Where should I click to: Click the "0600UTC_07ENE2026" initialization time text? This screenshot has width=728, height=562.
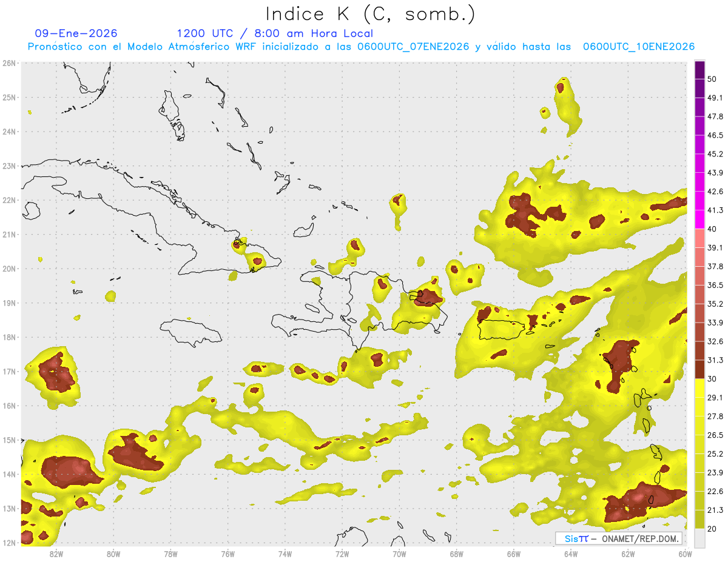413,47
